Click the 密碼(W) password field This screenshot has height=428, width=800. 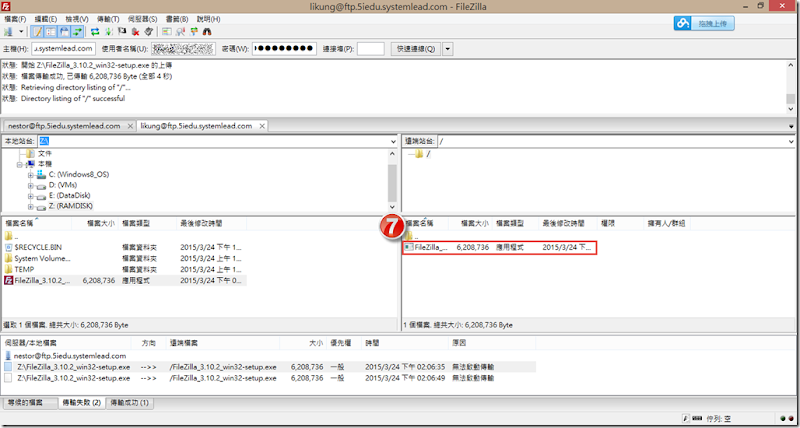point(284,49)
